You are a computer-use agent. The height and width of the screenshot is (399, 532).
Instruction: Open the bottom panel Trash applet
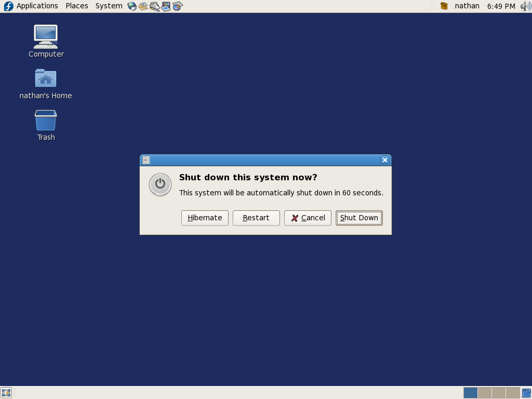click(x=526, y=393)
